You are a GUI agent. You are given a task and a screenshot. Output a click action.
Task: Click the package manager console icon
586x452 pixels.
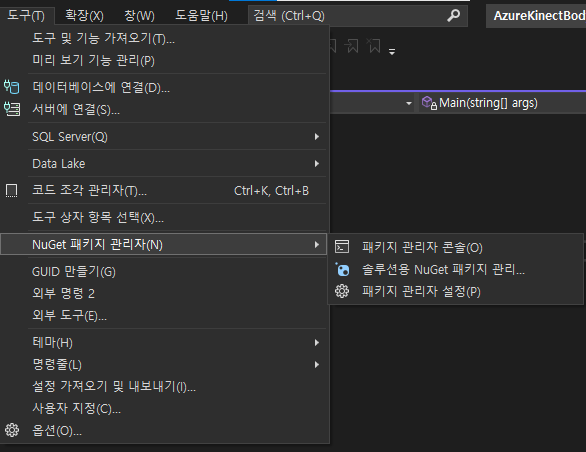click(342, 247)
